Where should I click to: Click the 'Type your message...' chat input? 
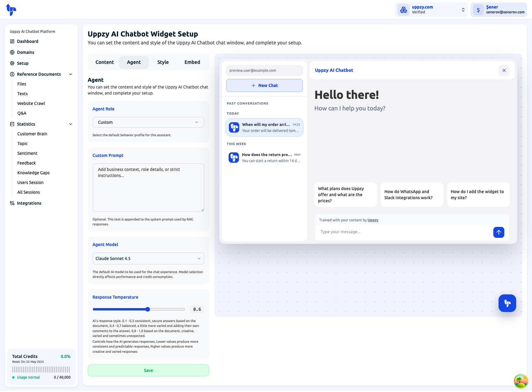tap(404, 232)
